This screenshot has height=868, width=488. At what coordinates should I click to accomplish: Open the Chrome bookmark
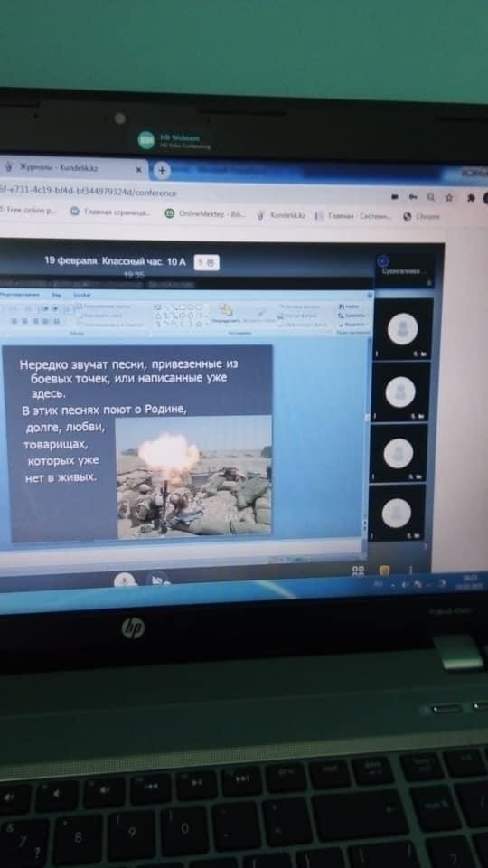pos(422,216)
